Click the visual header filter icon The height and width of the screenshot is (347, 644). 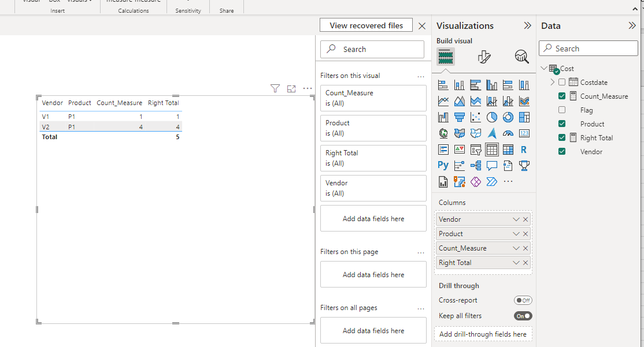(275, 88)
